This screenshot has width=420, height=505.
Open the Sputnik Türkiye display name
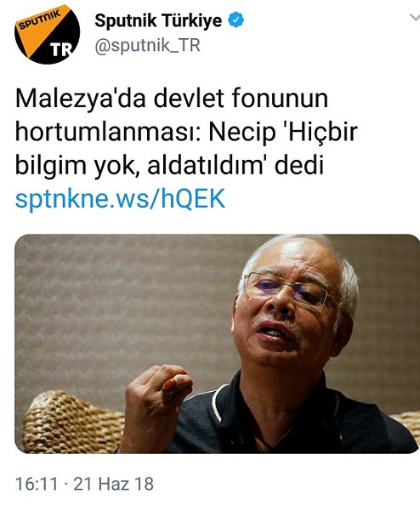(158, 20)
